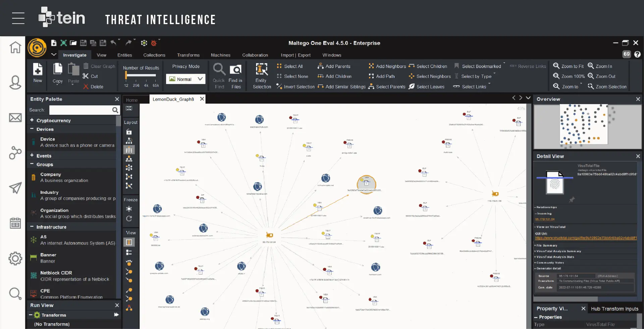Close the LemonDuck_Graph8 tab
Image resolution: width=644 pixels, height=329 pixels.
[202, 99]
